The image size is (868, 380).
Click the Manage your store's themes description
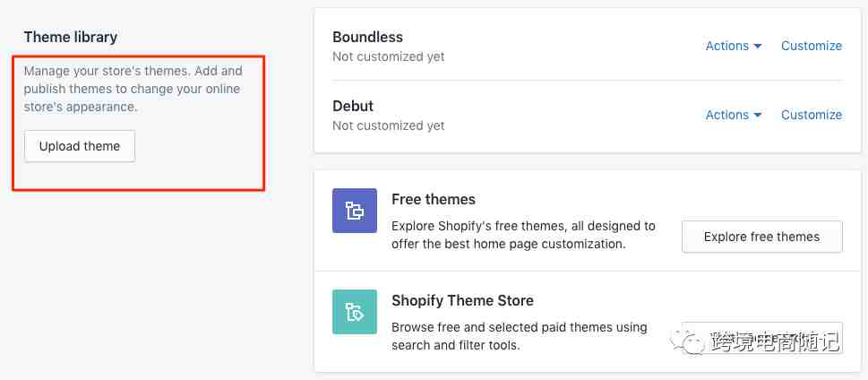133,89
